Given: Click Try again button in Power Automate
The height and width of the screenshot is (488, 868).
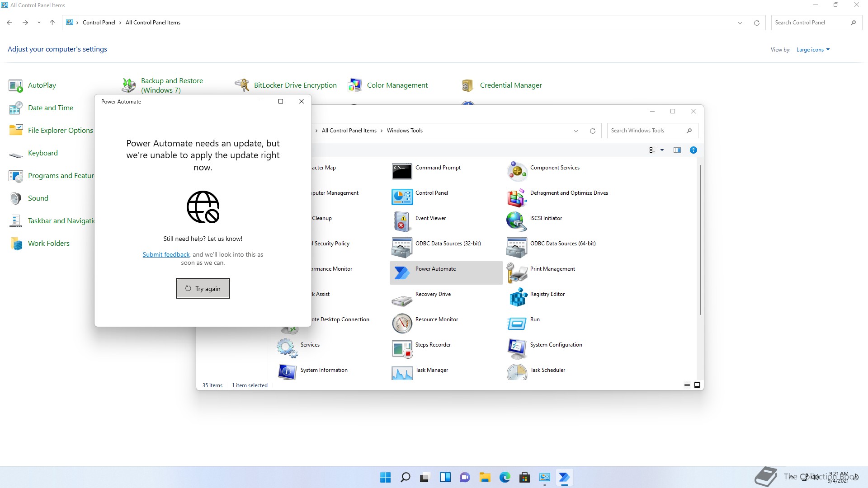Looking at the screenshot, I should 203,288.
